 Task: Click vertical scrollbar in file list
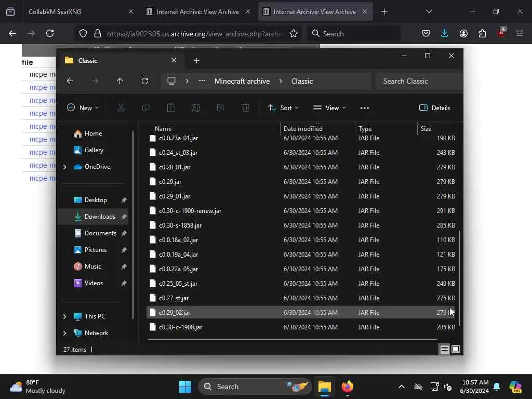(x=459, y=278)
